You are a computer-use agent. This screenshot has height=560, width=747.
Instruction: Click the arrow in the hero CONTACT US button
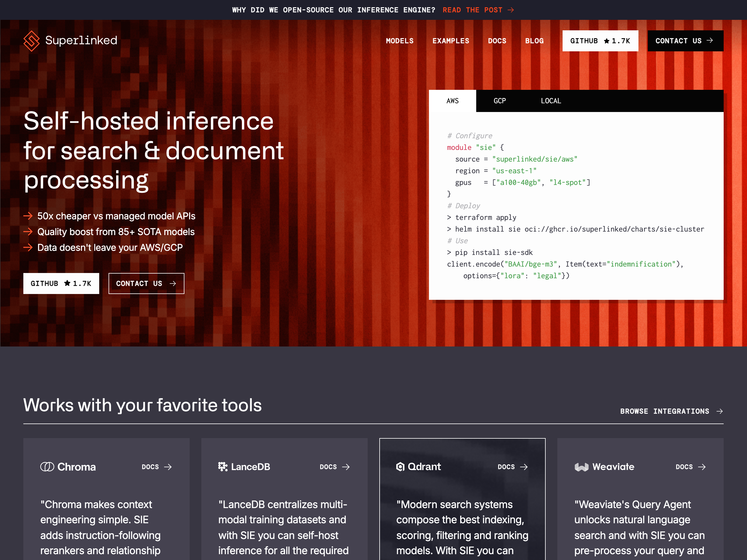coord(172,283)
